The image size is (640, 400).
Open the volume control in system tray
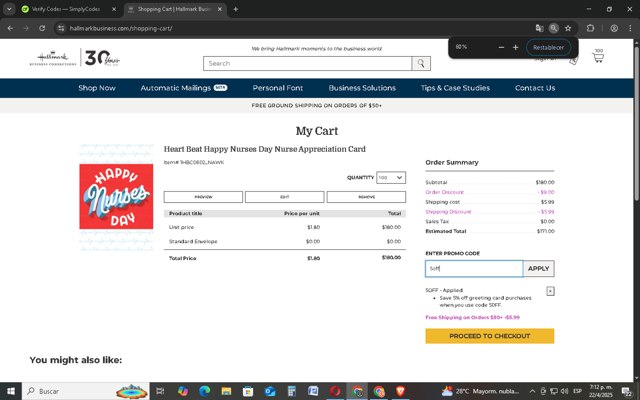click(564, 391)
